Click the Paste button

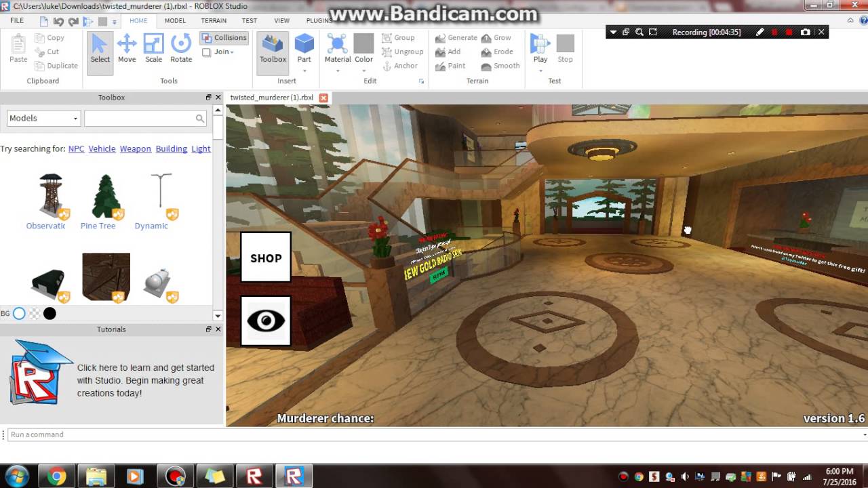[x=18, y=49]
